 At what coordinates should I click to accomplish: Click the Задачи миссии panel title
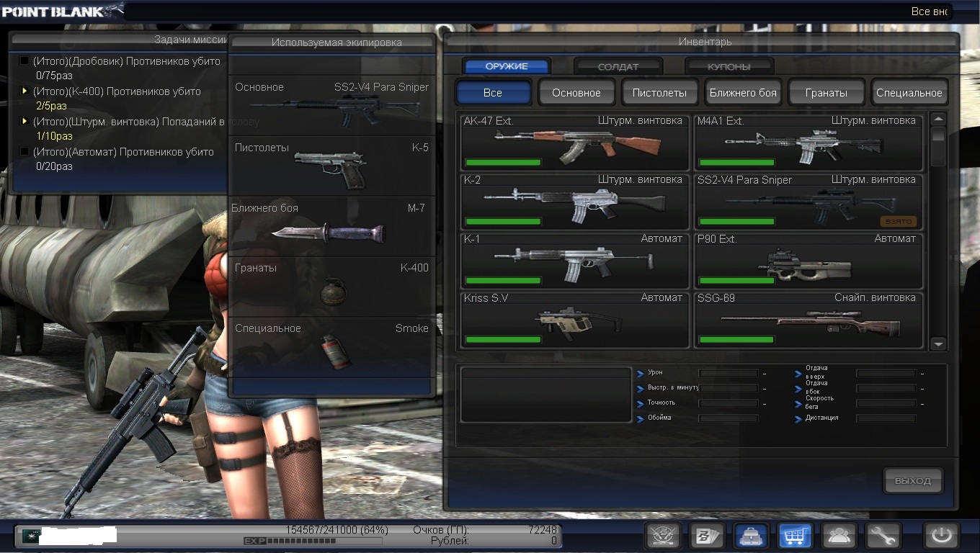pyautogui.click(x=191, y=40)
